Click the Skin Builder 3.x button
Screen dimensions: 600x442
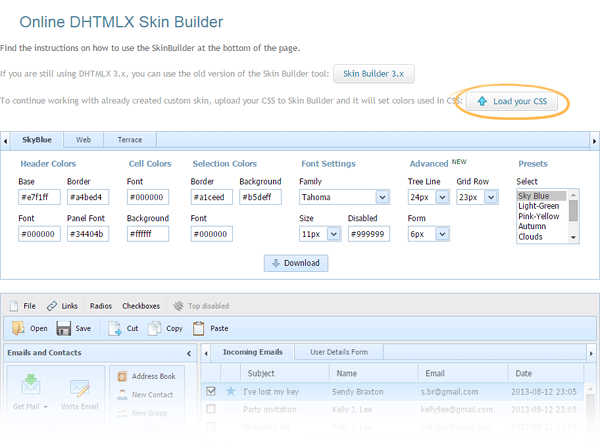[373, 74]
